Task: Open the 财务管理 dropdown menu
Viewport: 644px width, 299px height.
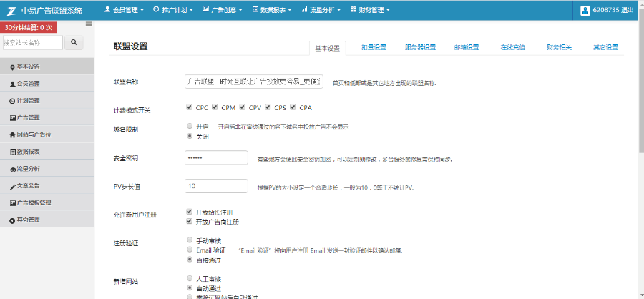Action: (x=370, y=10)
